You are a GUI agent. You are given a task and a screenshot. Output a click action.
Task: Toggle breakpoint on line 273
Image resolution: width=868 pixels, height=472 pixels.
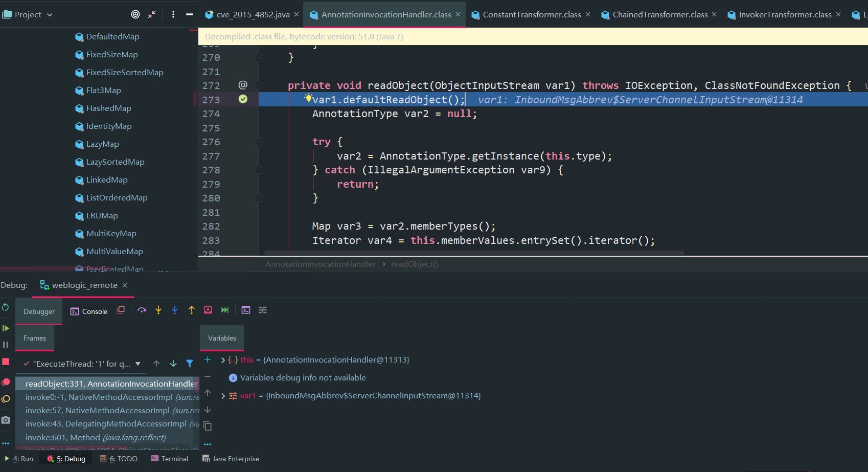point(243,99)
